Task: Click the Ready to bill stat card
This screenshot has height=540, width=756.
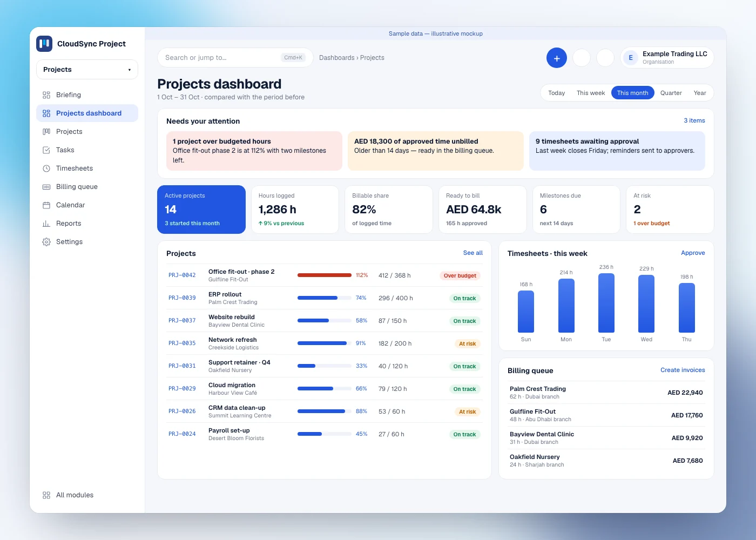Action: [x=483, y=210]
